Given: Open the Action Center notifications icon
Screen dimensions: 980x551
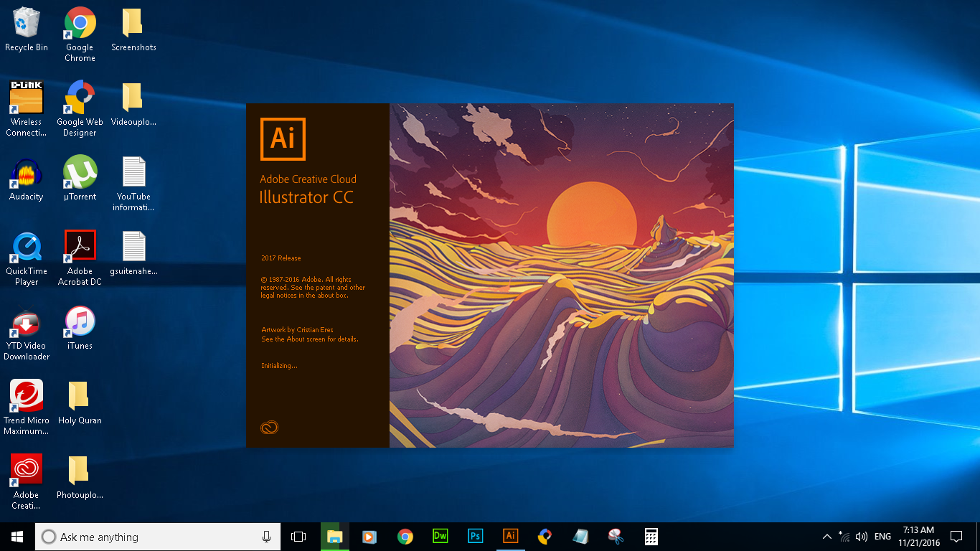Looking at the screenshot, I should coord(956,537).
